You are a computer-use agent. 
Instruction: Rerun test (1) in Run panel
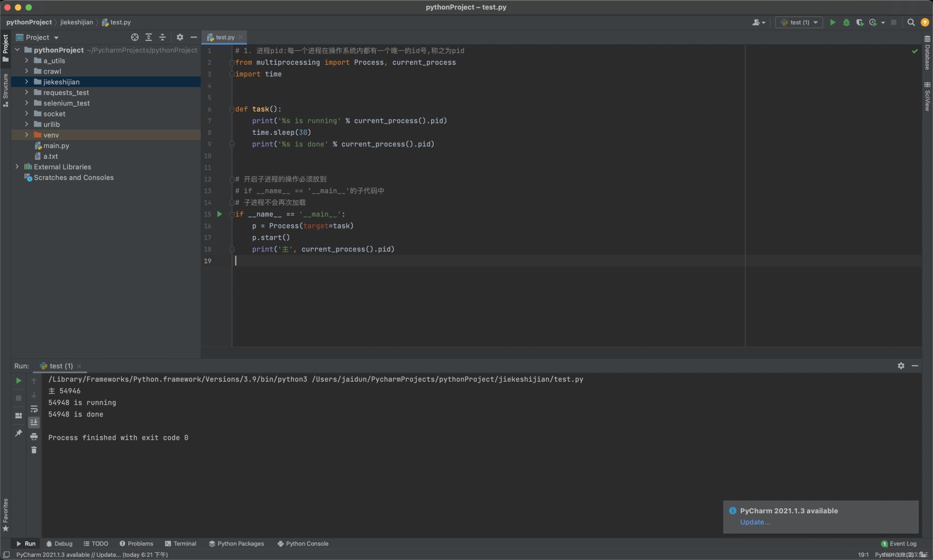[19, 381]
